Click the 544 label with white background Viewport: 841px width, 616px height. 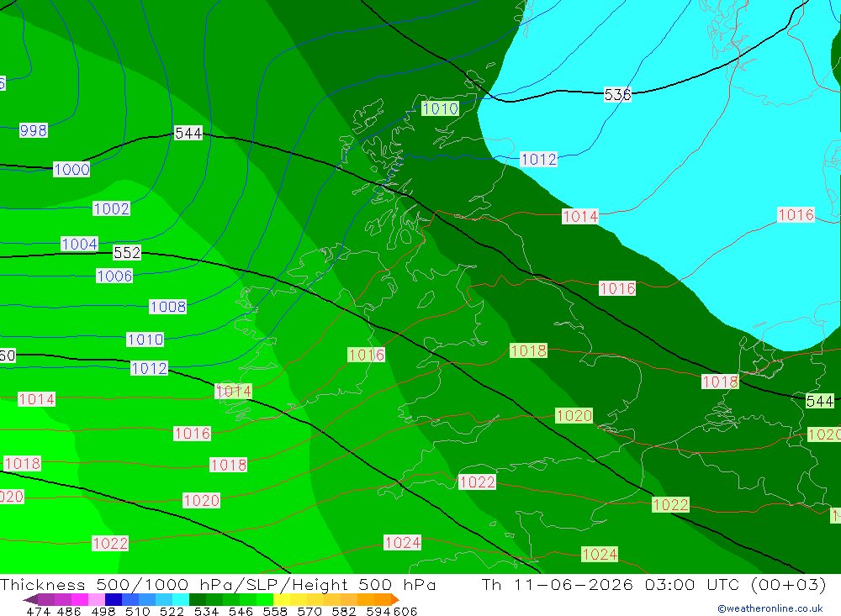(x=188, y=133)
